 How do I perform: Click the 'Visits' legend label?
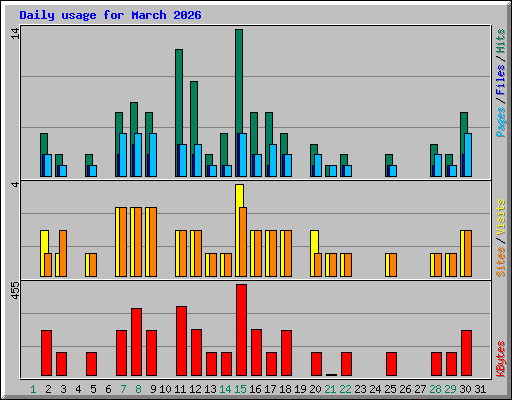point(500,217)
